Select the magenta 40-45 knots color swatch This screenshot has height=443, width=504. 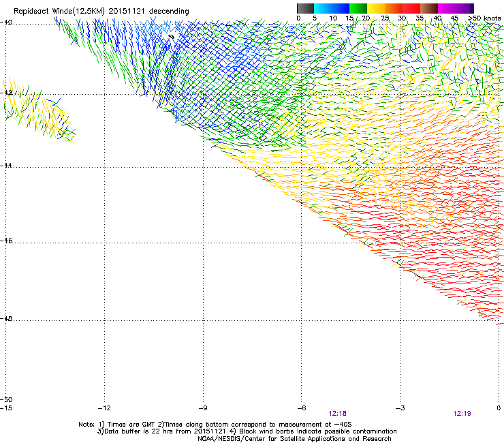[447, 8]
